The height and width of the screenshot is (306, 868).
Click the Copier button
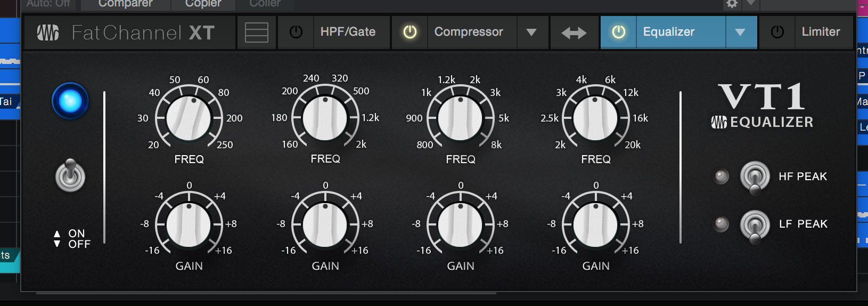tap(203, 4)
